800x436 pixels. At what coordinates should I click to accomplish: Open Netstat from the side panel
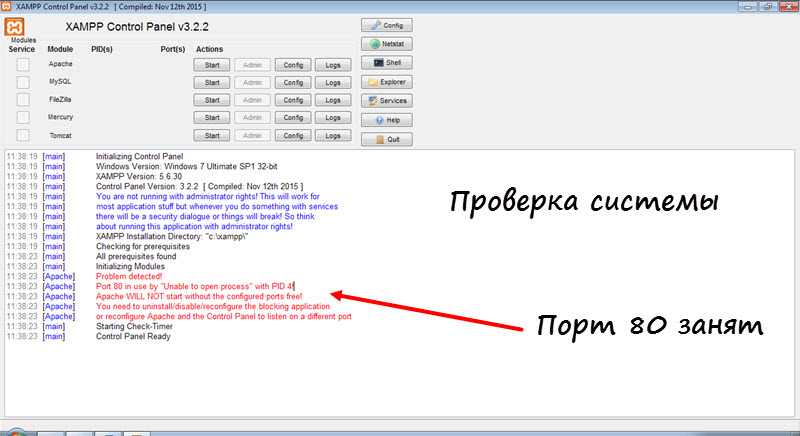tap(387, 44)
